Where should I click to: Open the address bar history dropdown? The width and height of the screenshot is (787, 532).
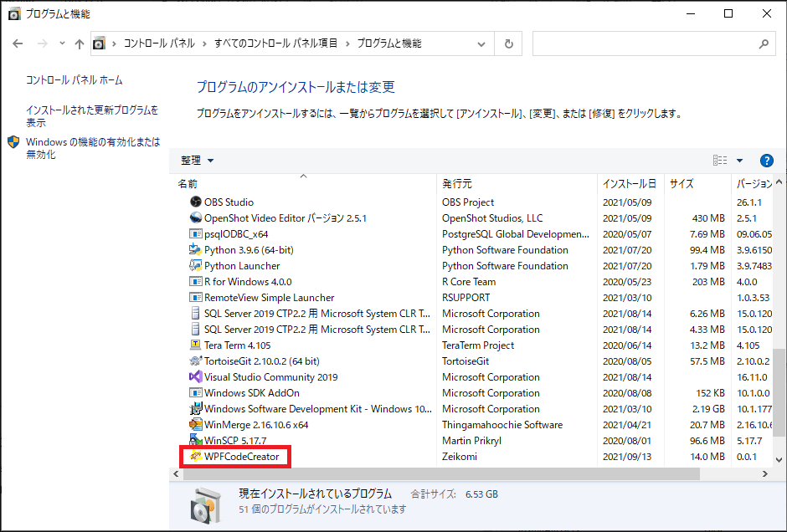click(x=481, y=44)
